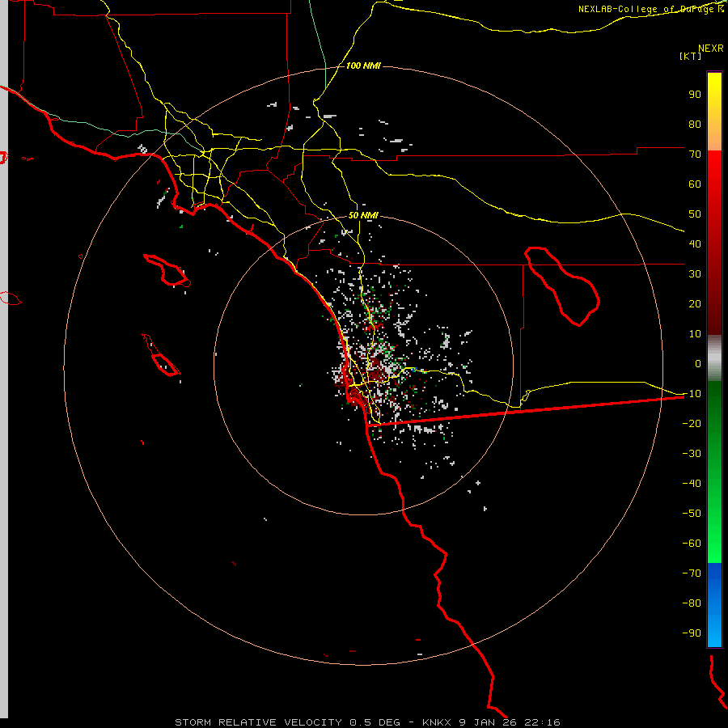Click the "60" value on velocity scale
The image size is (728, 728).
coord(695,184)
